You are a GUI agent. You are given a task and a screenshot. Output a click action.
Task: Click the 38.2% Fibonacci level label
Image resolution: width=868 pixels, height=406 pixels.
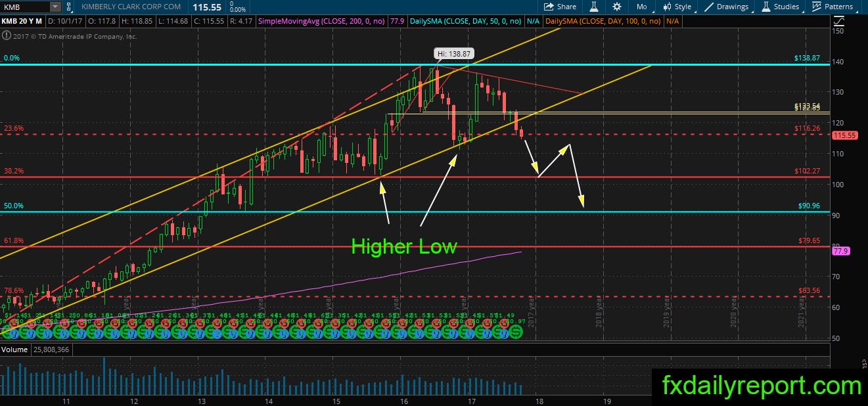coord(12,171)
